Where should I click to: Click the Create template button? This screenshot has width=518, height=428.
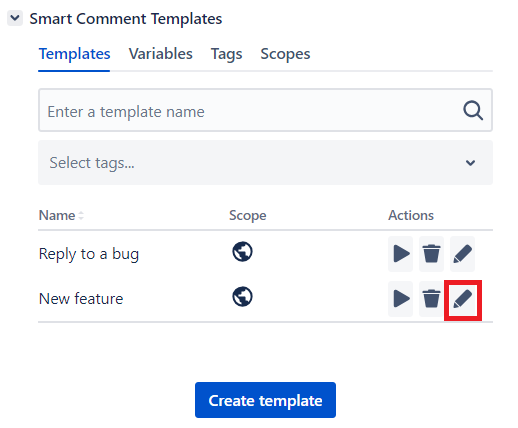click(x=265, y=400)
